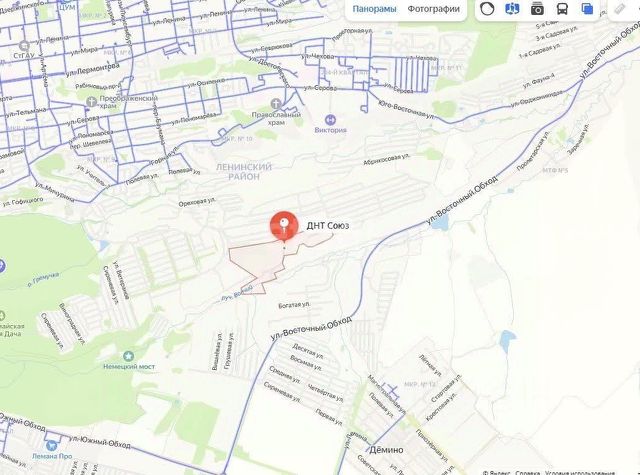
Task: Open the Фотографии tab
Action: tap(433, 9)
